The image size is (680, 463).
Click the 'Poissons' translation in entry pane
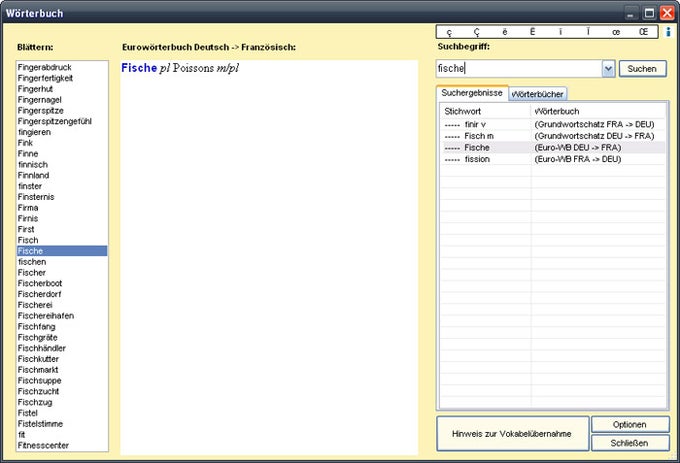click(193, 68)
